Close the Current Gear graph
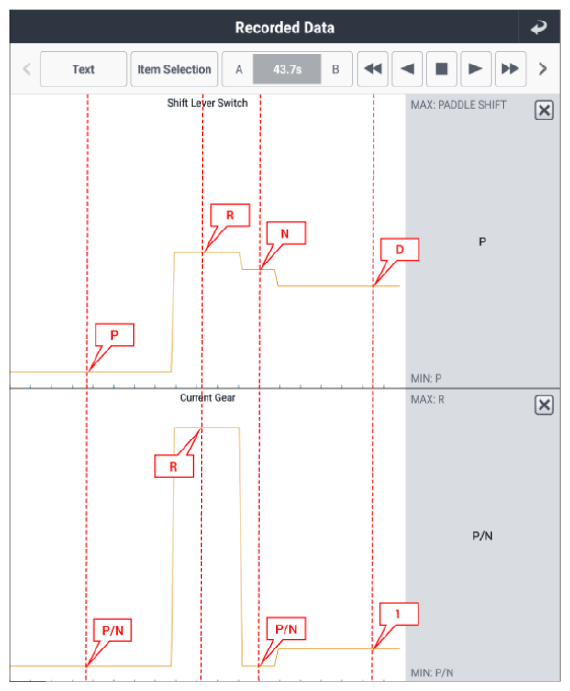 coord(544,405)
